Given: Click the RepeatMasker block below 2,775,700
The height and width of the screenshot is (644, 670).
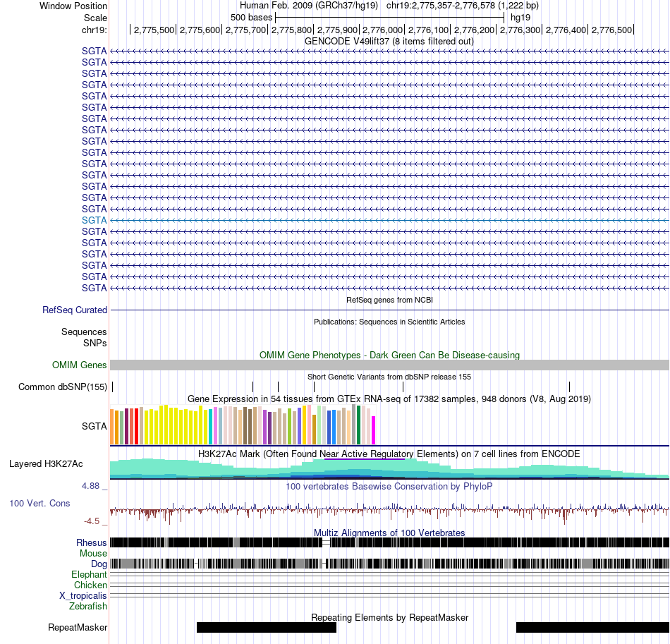Looking at the screenshot, I should [267, 627].
